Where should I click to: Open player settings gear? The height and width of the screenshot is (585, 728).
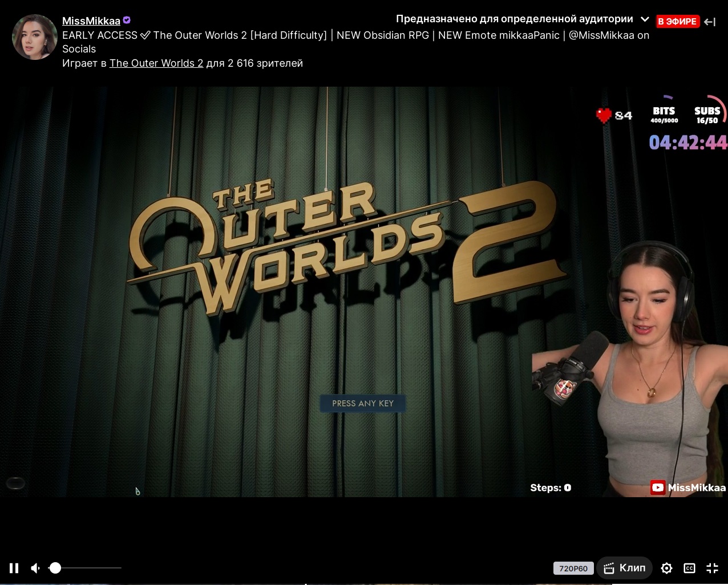[666, 568]
